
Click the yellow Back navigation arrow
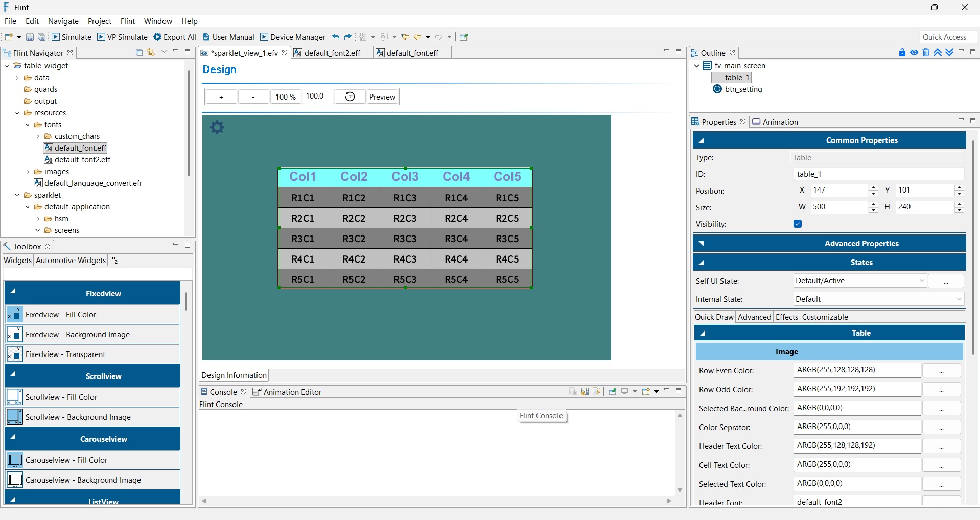click(x=417, y=37)
